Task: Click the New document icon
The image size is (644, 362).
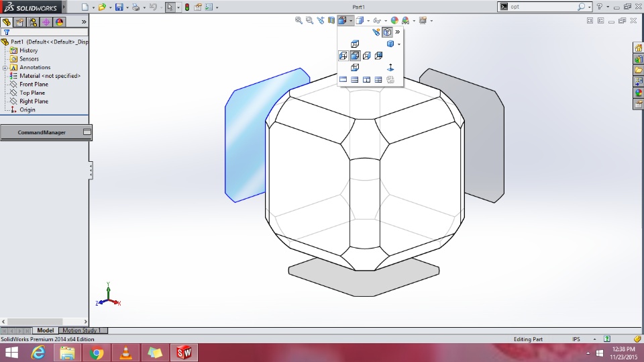Action: (x=85, y=7)
